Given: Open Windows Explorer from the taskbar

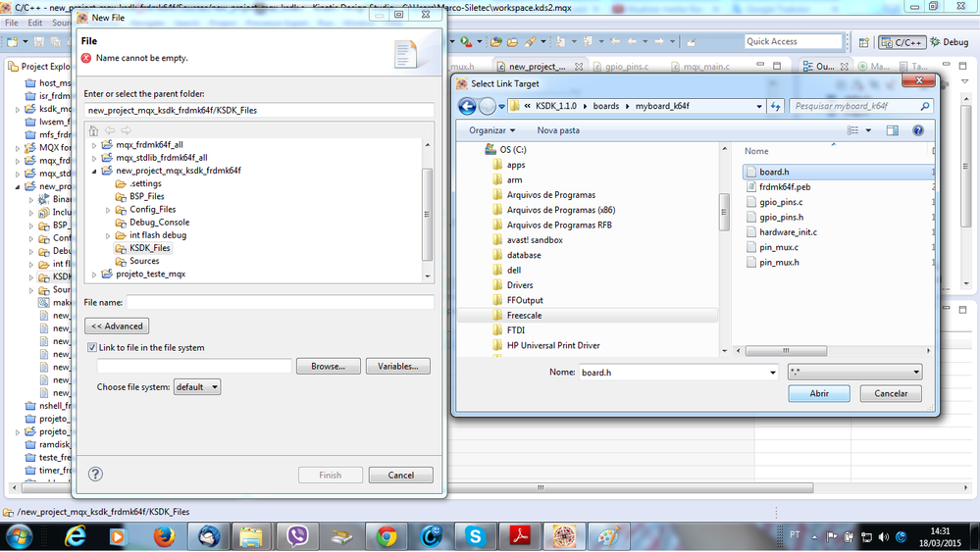Looking at the screenshot, I should (251, 536).
